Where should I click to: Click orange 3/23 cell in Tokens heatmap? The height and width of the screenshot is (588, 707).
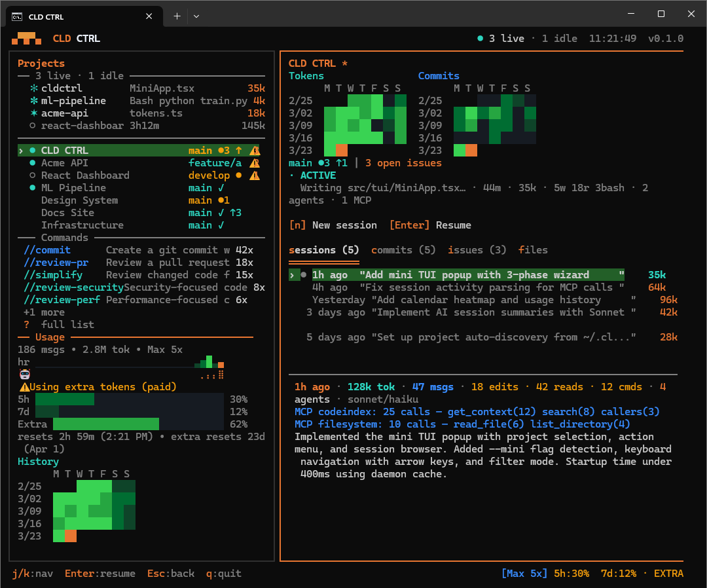click(342, 150)
